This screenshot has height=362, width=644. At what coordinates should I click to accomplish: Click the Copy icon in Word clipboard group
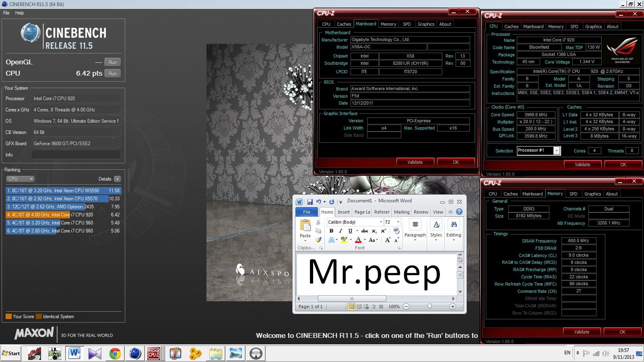click(318, 231)
